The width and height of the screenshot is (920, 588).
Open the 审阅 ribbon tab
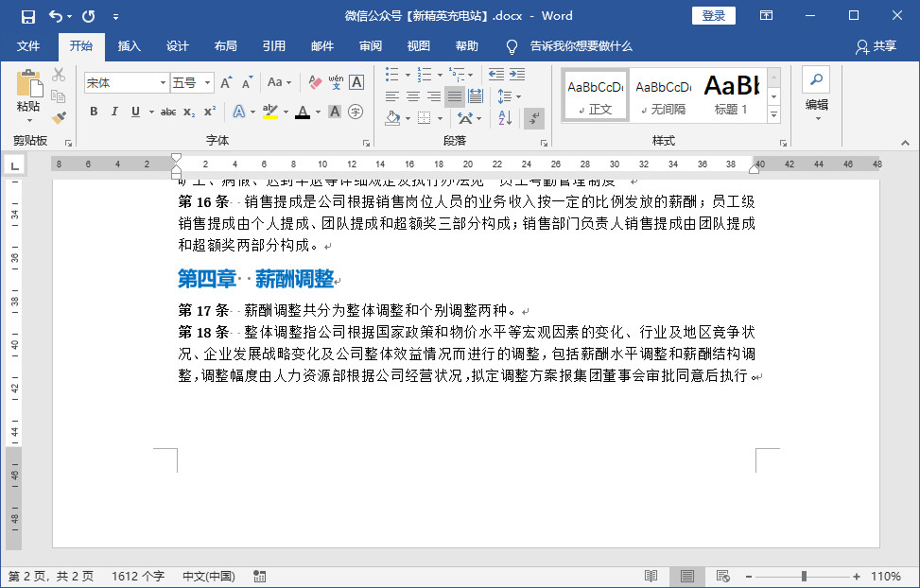tap(371, 45)
